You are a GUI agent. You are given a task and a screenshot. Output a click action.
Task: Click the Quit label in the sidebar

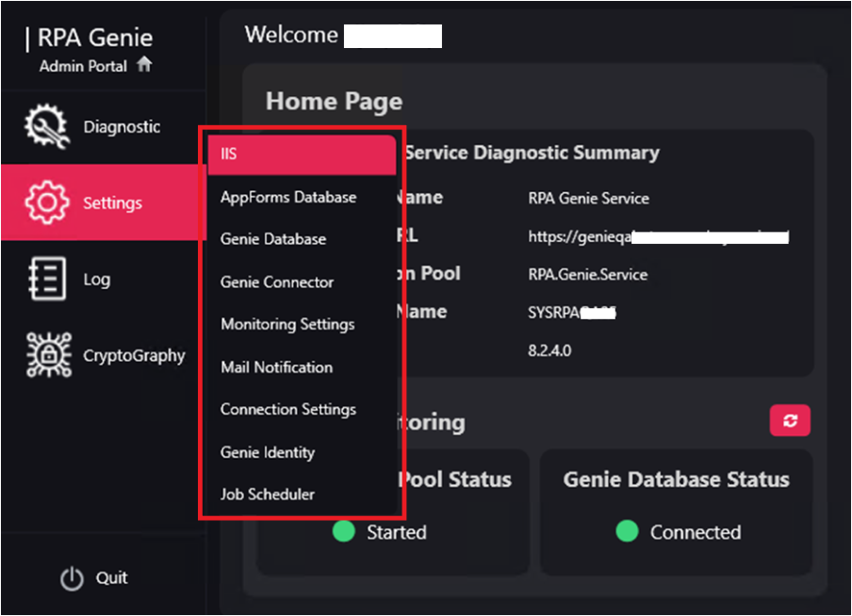pyautogui.click(x=111, y=577)
